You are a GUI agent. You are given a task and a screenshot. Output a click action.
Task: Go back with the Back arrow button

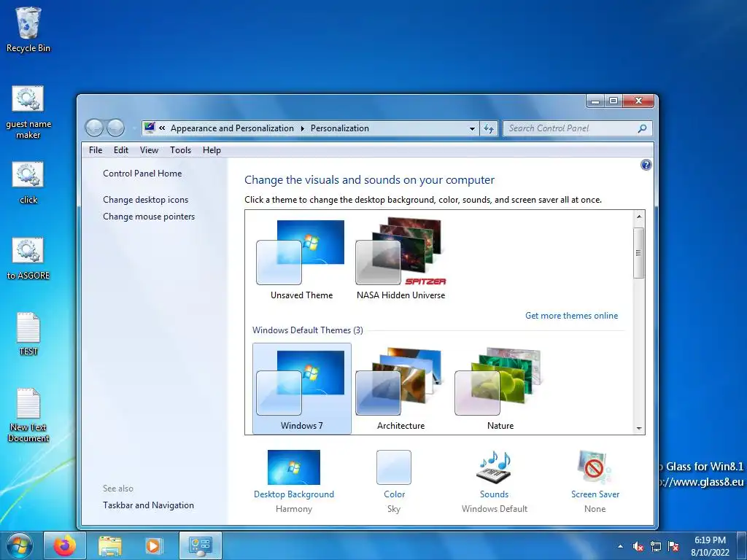coord(94,128)
